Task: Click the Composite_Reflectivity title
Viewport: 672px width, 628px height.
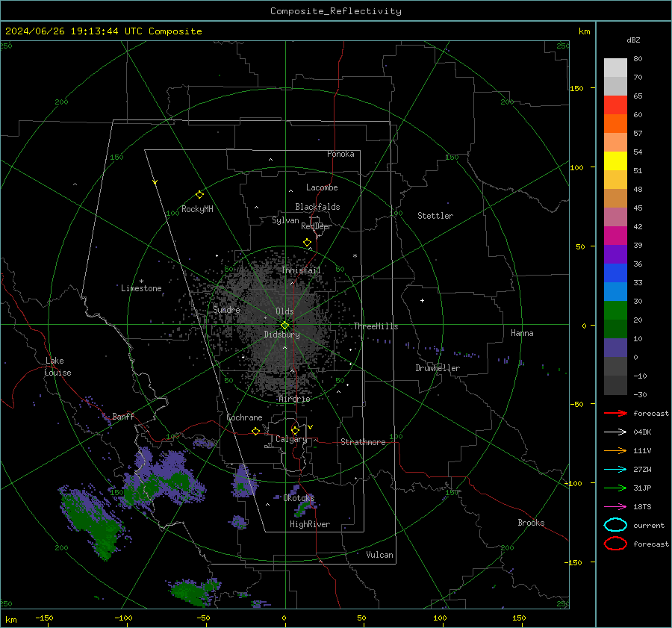Action: tap(336, 11)
